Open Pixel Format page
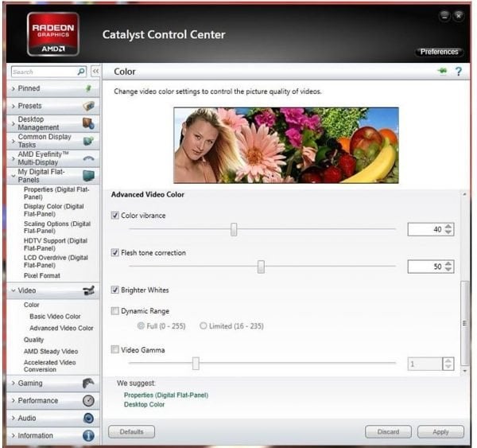The width and height of the screenshot is (477, 448). pyautogui.click(x=42, y=275)
